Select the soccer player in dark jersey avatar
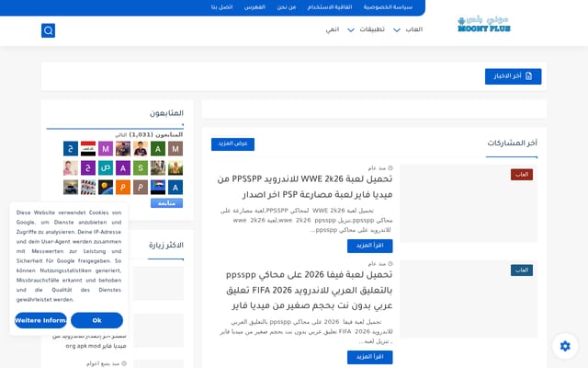 pyautogui.click(x=141, y=149)
